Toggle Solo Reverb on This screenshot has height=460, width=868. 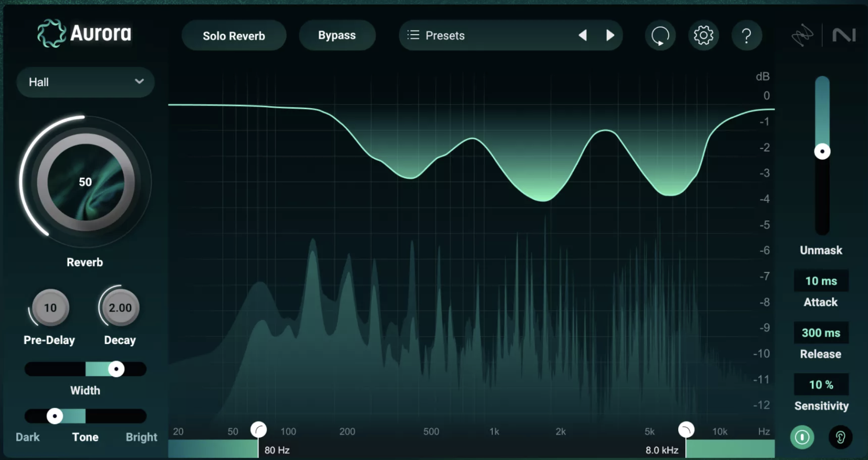point(234,35)
